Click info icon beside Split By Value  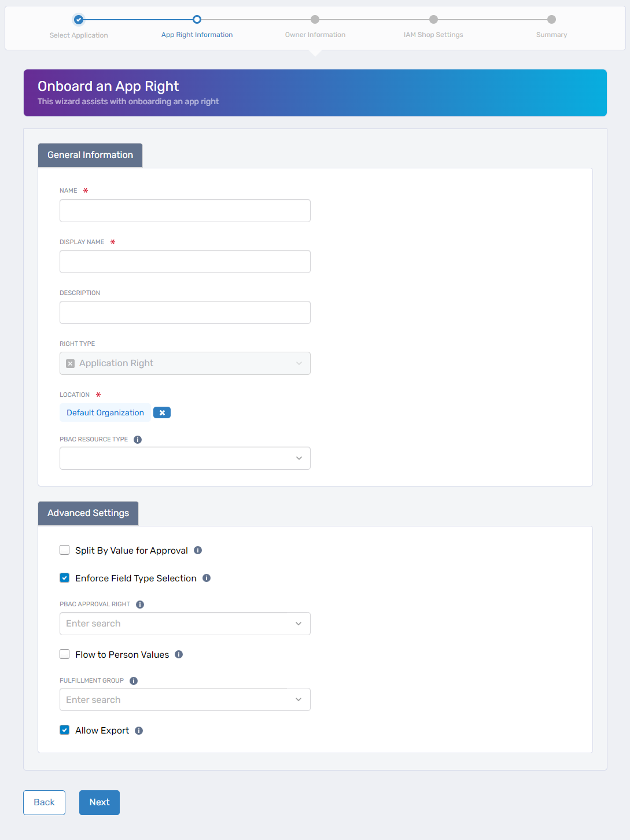point(198,550)
